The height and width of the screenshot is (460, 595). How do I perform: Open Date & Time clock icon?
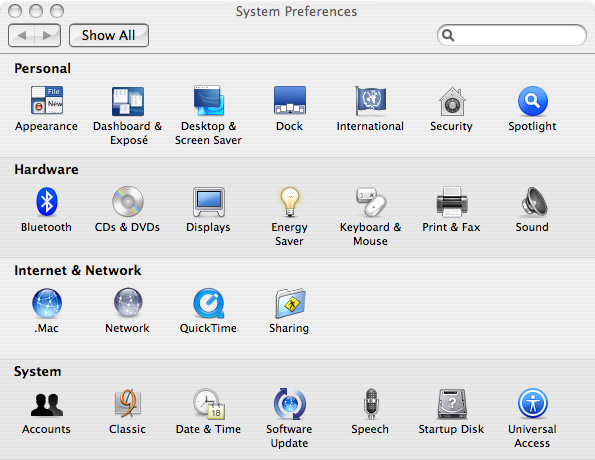(209, 403)
